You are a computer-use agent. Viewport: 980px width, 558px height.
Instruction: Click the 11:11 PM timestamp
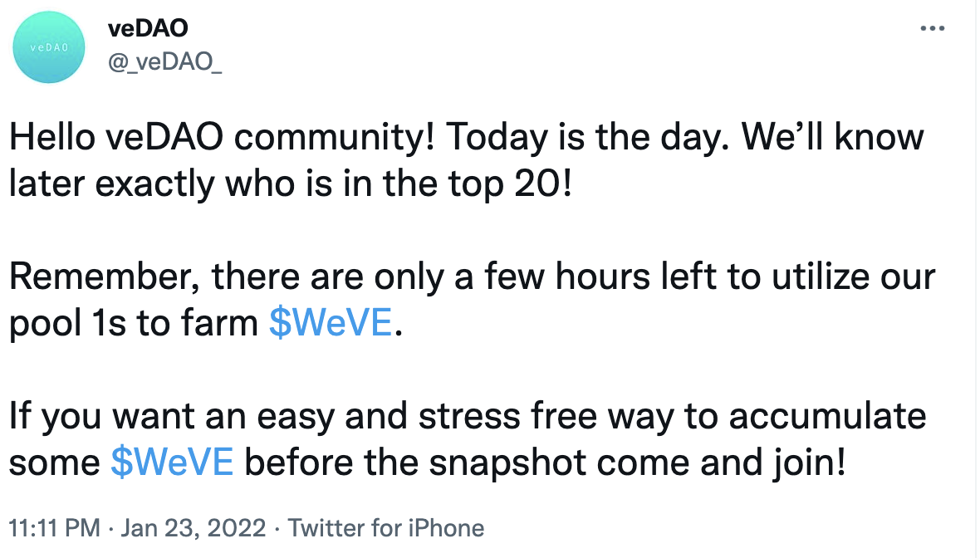[54, 528]
